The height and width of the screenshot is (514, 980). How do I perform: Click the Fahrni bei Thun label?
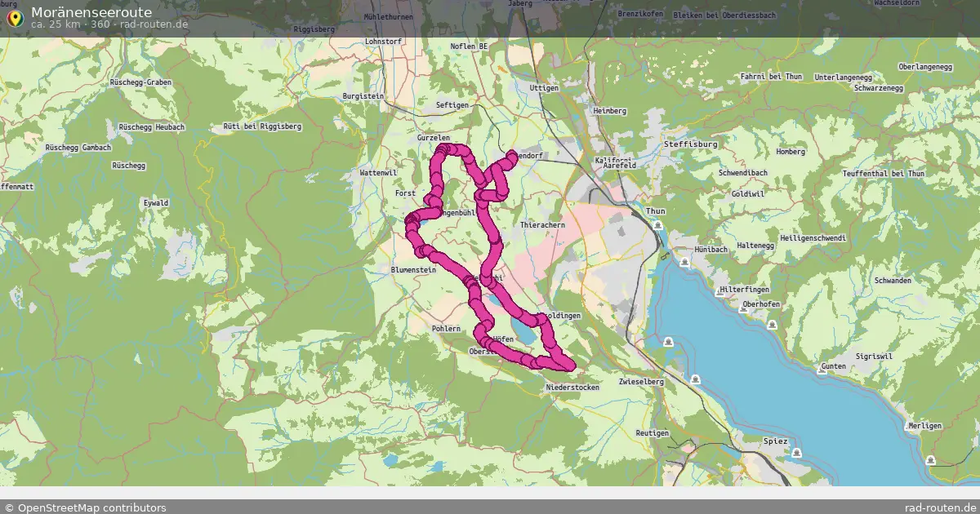pos(771,76)
